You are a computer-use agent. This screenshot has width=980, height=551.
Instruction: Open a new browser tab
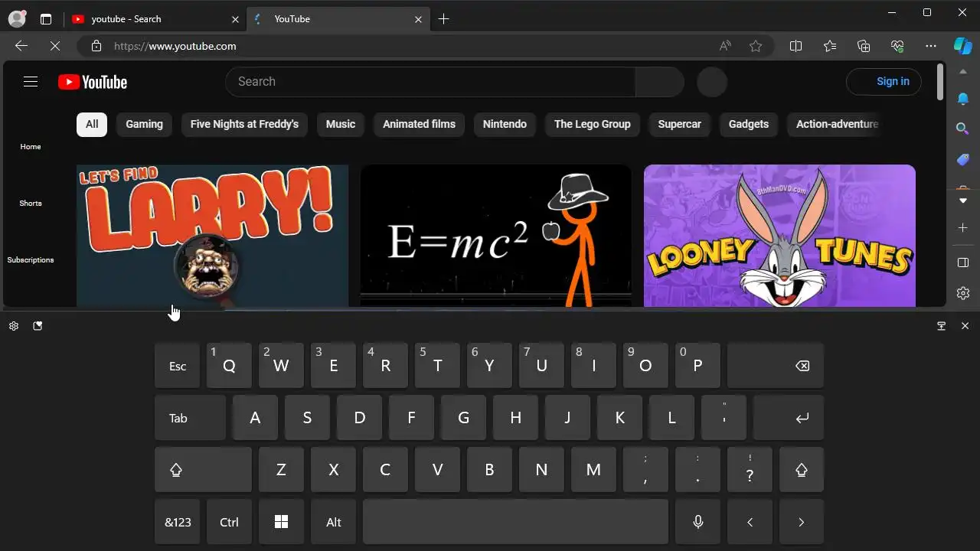[443, 19]
